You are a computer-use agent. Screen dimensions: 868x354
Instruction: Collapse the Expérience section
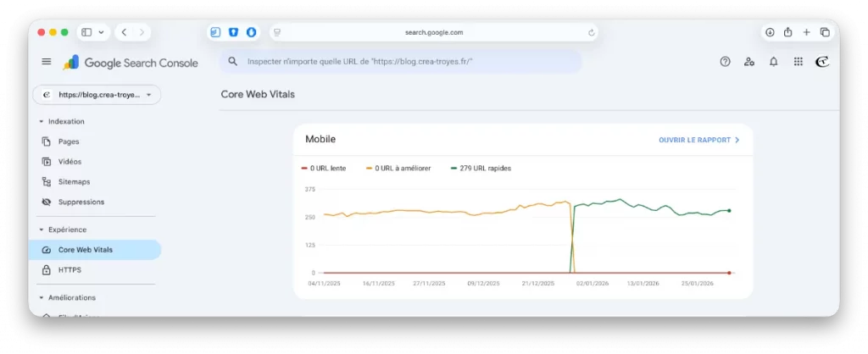pos(42,230)
